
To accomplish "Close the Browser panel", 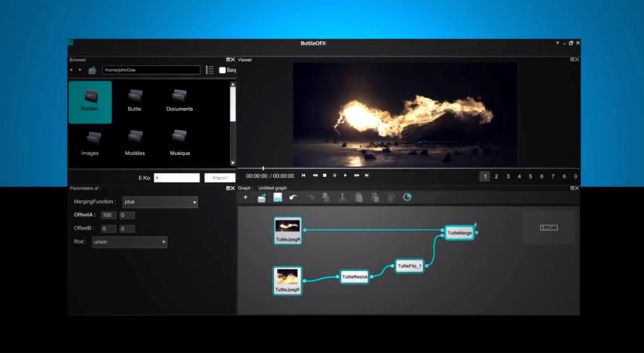I will [x=233, y=60].
